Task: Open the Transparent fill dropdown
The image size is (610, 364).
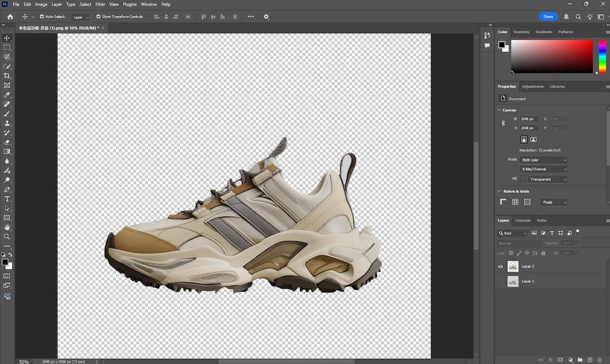Action: 547,179
